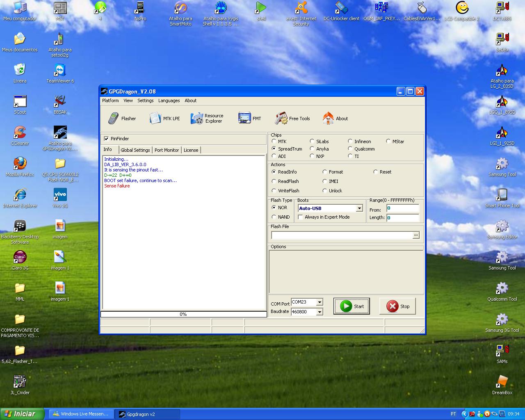Open the Vivo 3G shortcut
This screenshot has width=525, height=420.
pos(60,198)
